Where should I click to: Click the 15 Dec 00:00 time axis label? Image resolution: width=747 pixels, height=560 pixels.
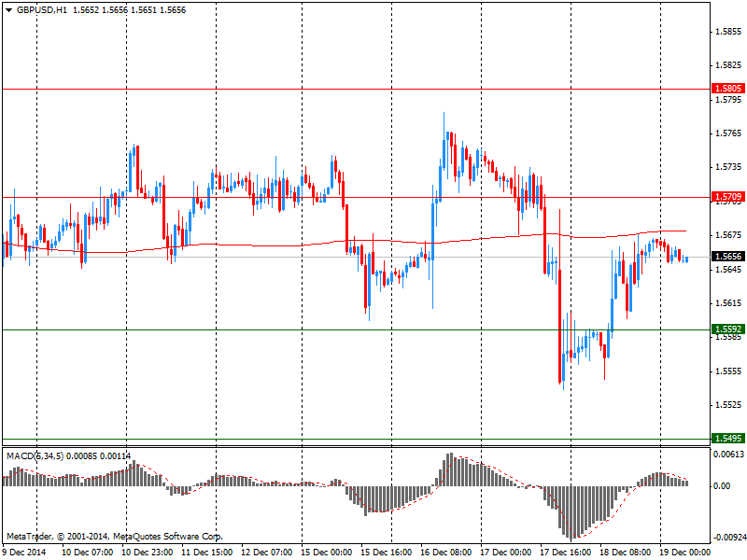327,552
